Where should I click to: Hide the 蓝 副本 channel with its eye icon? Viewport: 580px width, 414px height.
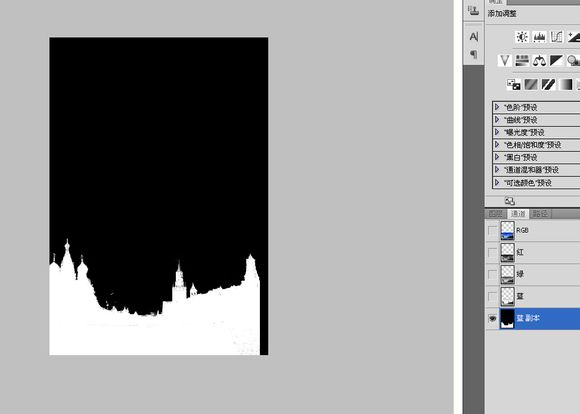[492, 318]
